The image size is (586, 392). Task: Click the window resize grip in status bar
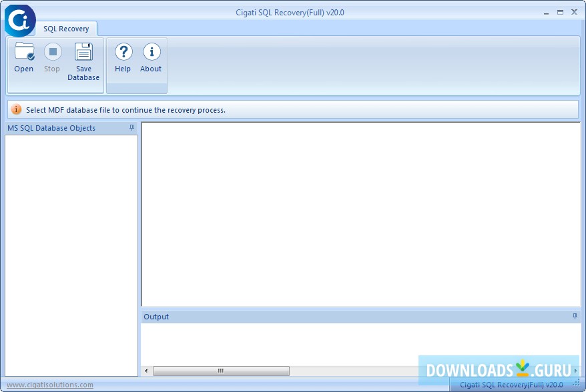[x=577, y=383]
